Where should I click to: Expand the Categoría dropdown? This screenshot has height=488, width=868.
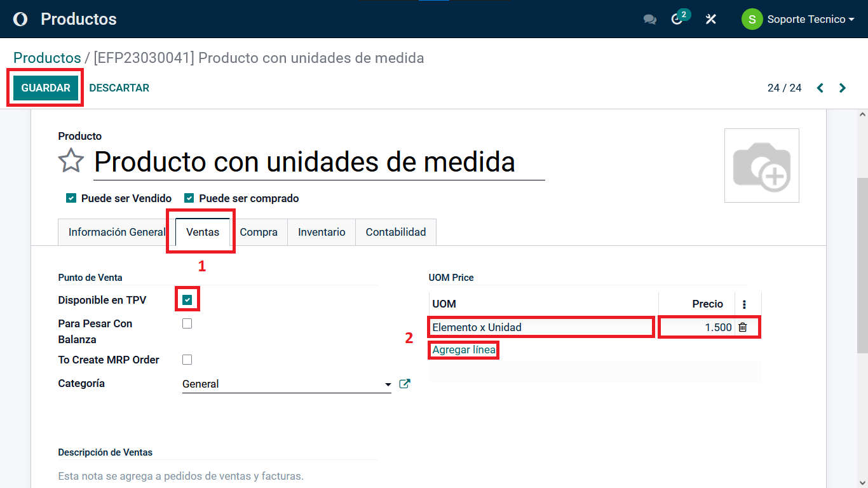point(388,384)
